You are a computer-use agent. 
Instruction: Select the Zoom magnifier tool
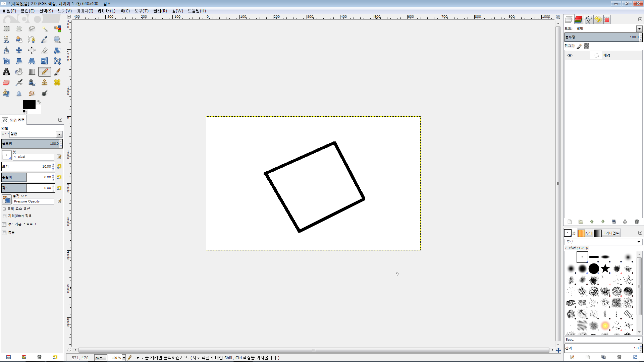coord(57,40)
